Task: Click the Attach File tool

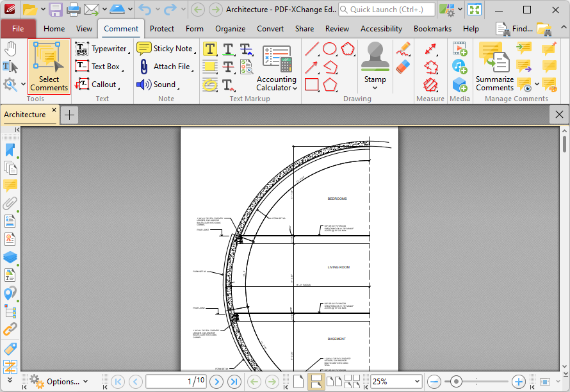Action: point(166,67)
